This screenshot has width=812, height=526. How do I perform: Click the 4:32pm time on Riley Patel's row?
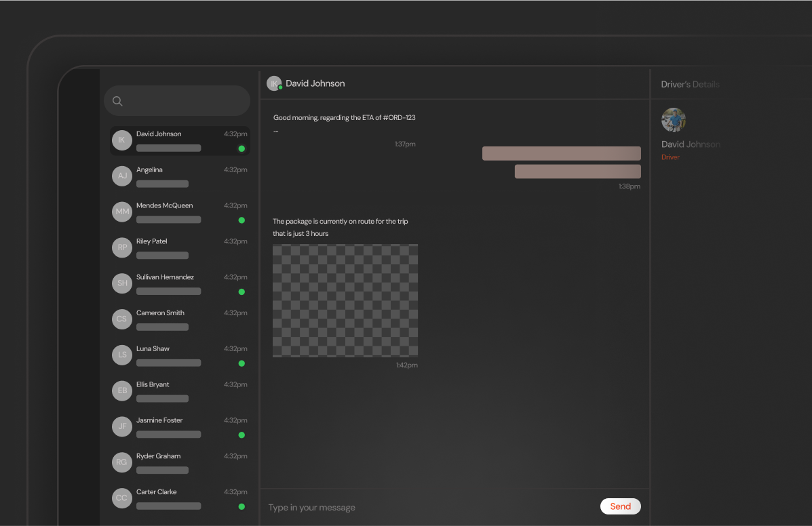(235, 241)
